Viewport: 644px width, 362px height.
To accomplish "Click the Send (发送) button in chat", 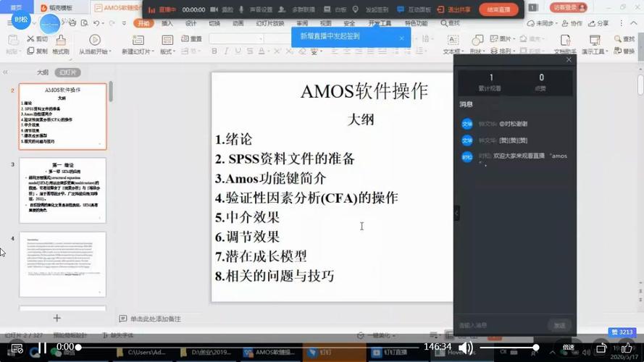I will 559,325.
